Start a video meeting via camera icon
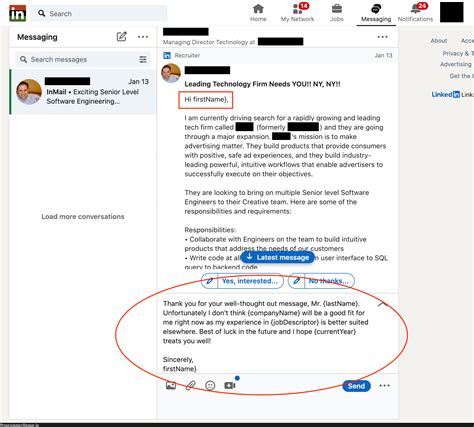This screenshot has height=427, width=474. click(x=230, y=386)
